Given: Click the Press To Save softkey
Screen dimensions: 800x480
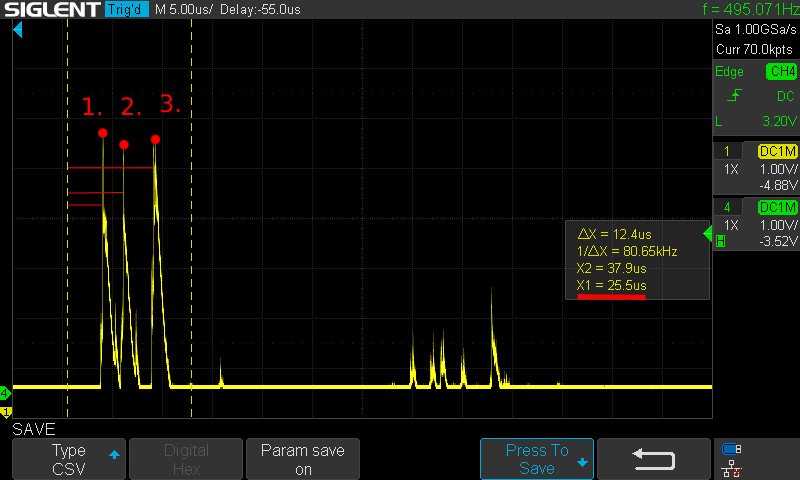Looking at the screenshot, I should pos(537,459).
